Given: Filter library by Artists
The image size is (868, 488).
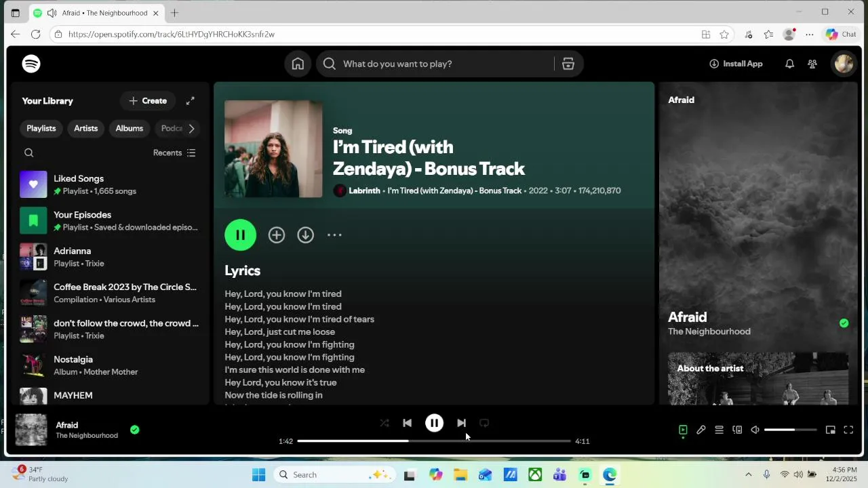Looking at the screenshot, I should point(86,129).
